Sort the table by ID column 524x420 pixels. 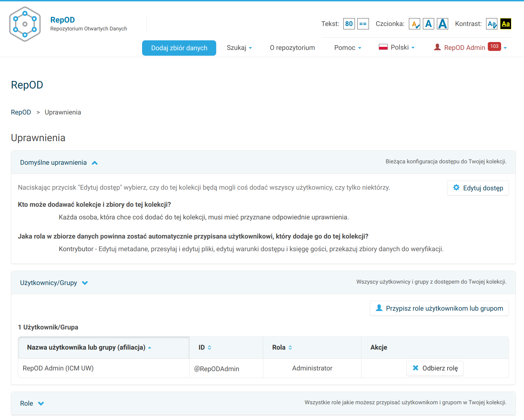(x=205, y=348)
